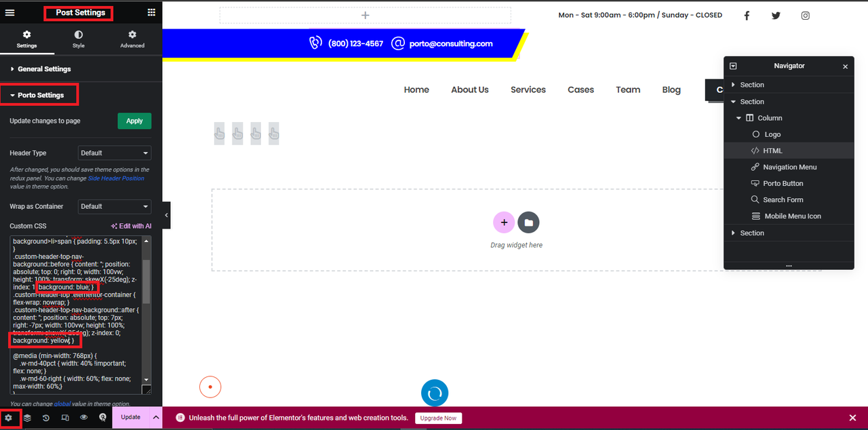
Task: Select HTML widget in Navigator
Action: (x=789, y=151)
